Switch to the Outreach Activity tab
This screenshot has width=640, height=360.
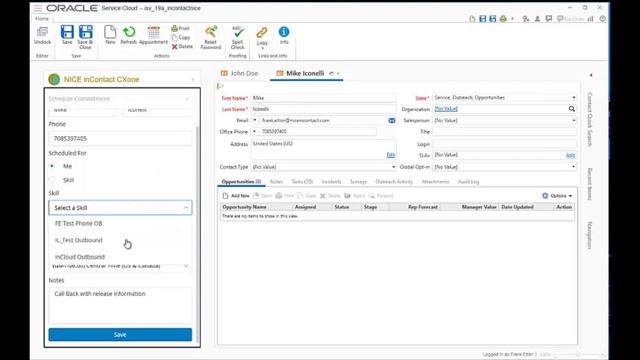tap(394, 182)
